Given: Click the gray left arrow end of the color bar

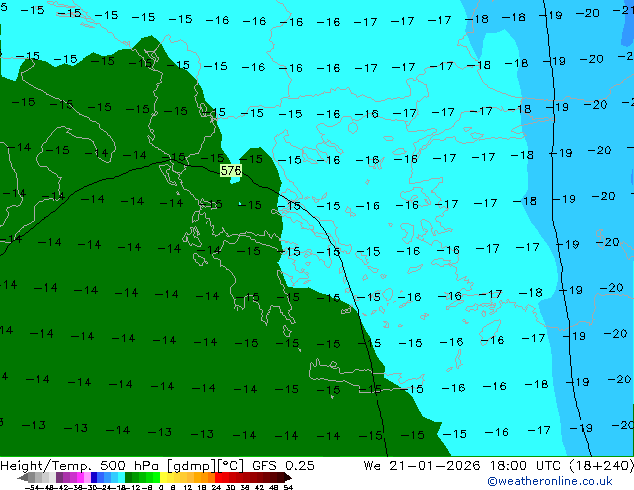Looking at the screenshot, I should pyautogui.click(x=23, y=477).
